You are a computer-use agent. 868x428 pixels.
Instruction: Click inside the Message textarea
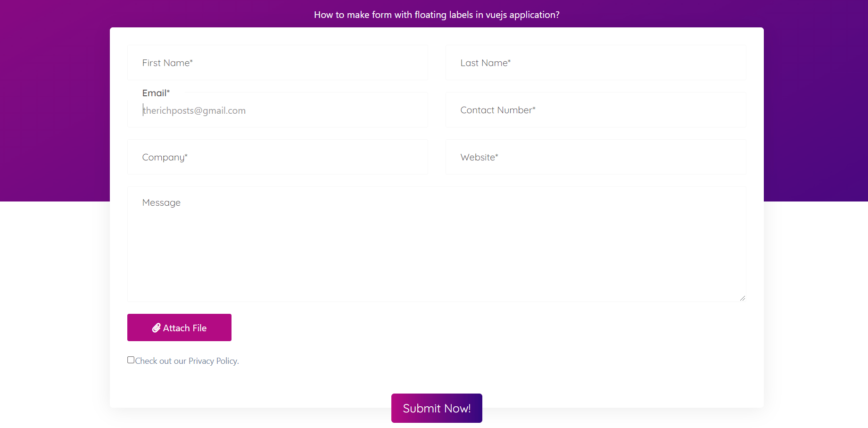click(x=436, y=244)
